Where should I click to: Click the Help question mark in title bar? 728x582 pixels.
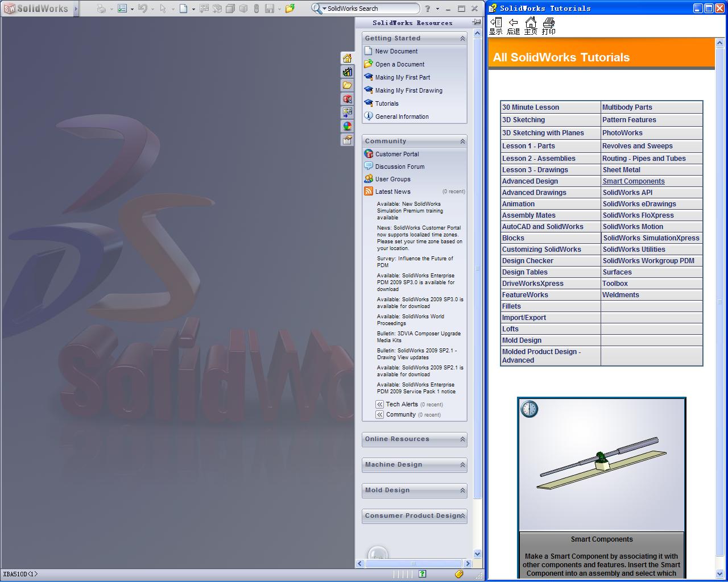click(428, 9)
